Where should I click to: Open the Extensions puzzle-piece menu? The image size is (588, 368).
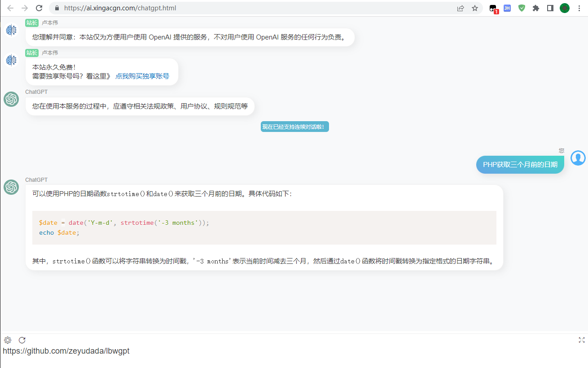pyautogui.click(x=536, y=8)
